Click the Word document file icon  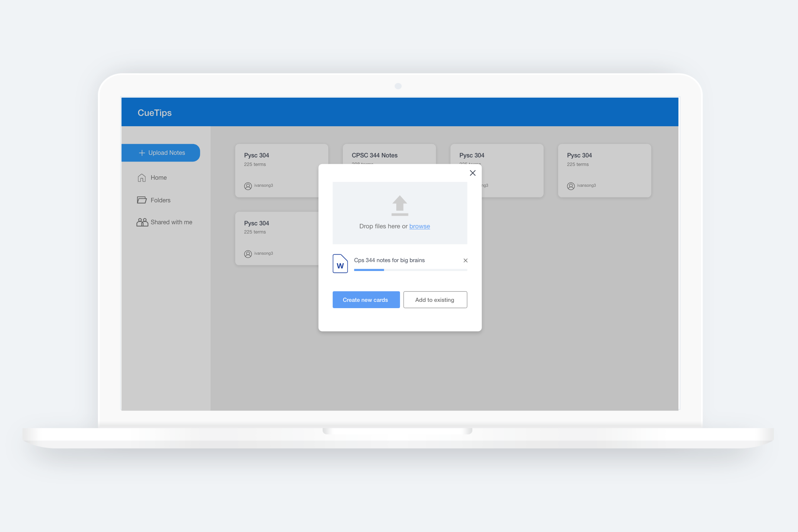[x=340, y=264]
